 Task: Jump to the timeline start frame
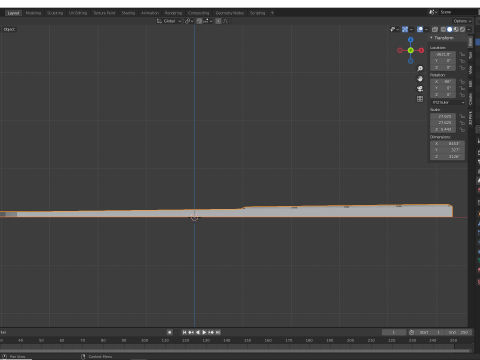[184, 332]
